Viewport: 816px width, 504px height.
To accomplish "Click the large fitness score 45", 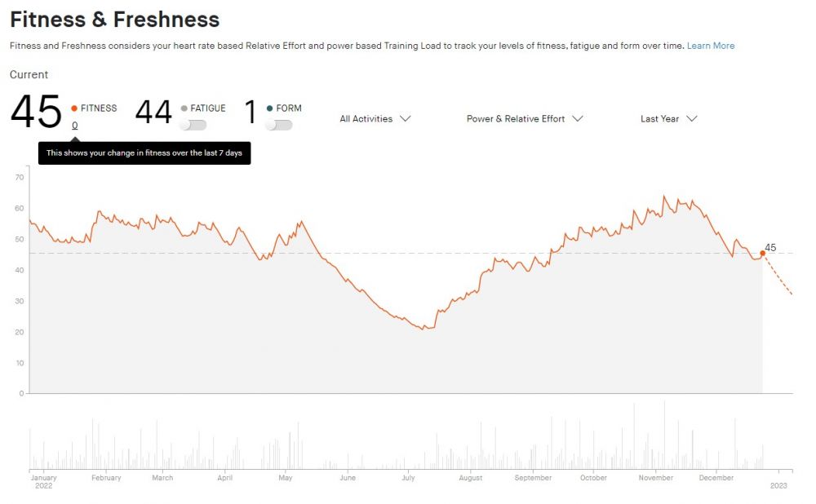I will [x=36, y=113].
